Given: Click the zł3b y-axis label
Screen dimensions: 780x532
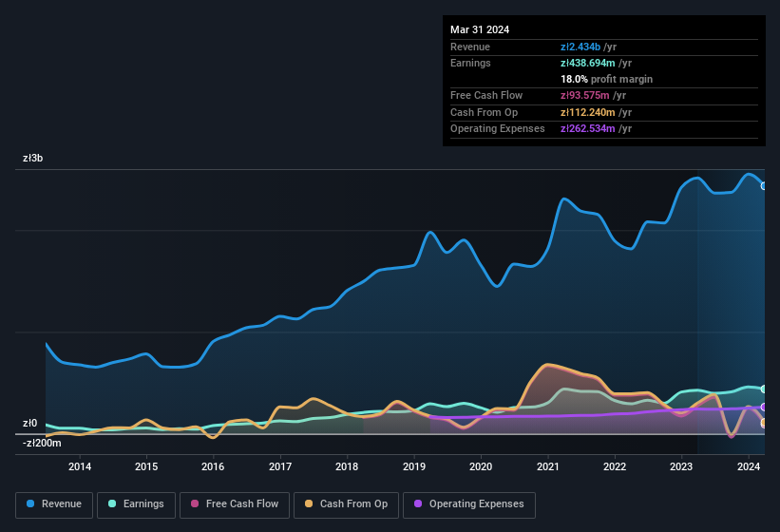Looking at the screenshot, I should [33, 158].
